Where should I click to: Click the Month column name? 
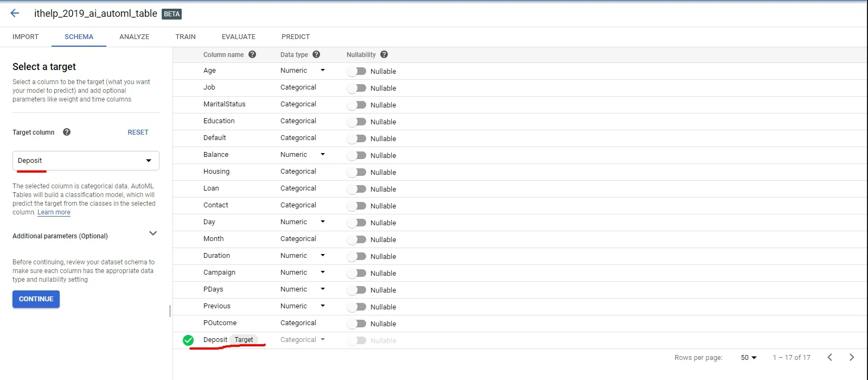pos(214,239)
